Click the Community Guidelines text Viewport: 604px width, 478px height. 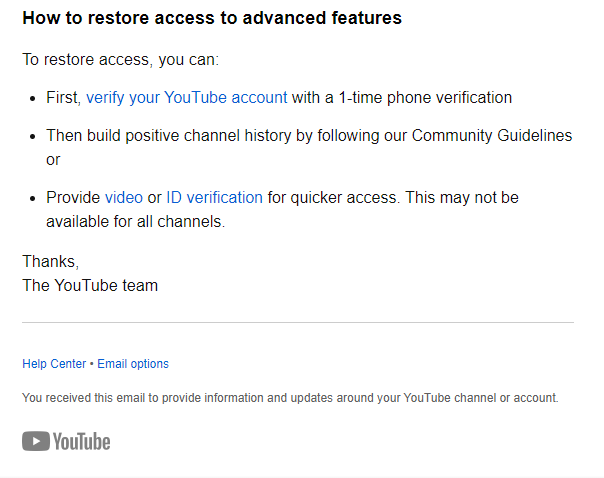(x=492, y=136)
